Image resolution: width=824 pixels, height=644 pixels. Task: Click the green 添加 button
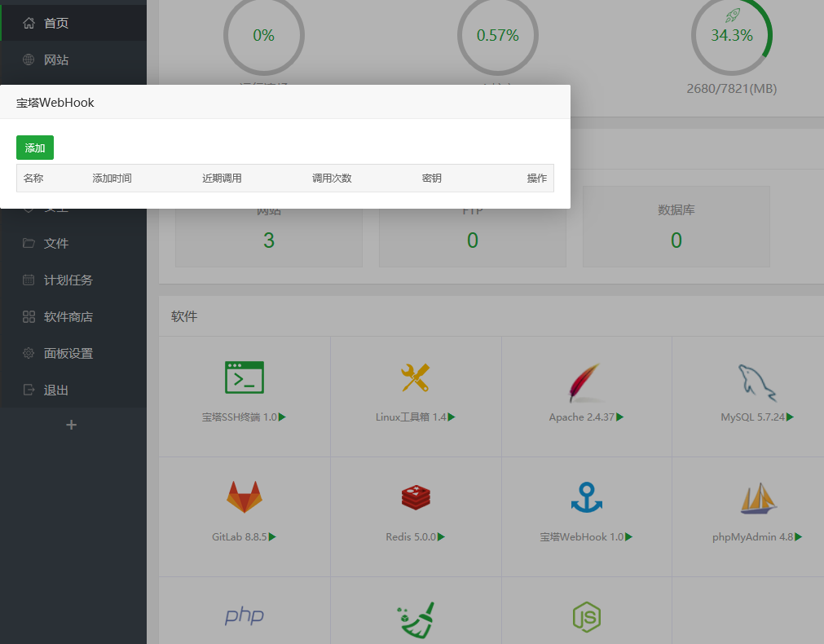[x=35, y=148]
